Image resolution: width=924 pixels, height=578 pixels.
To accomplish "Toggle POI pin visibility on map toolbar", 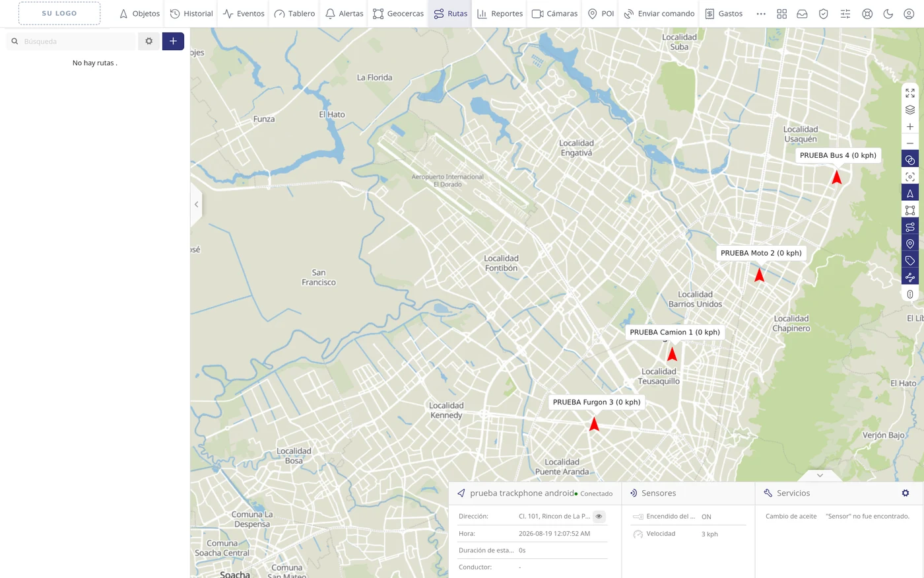I will click(910, 244).
